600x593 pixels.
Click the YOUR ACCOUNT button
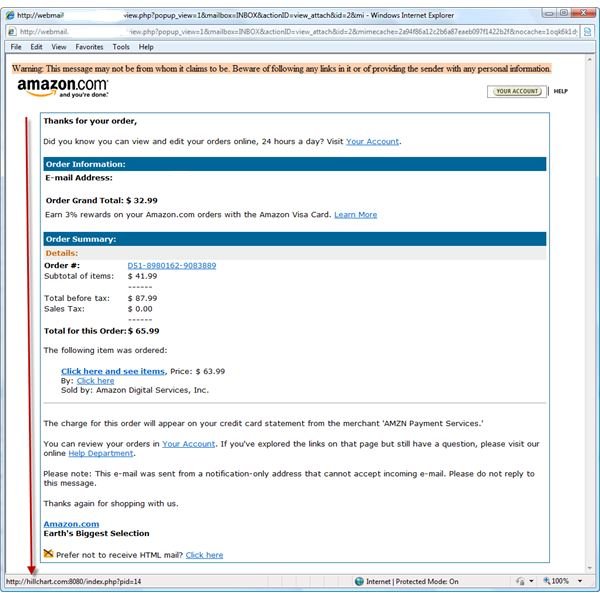tap(517, 91)
